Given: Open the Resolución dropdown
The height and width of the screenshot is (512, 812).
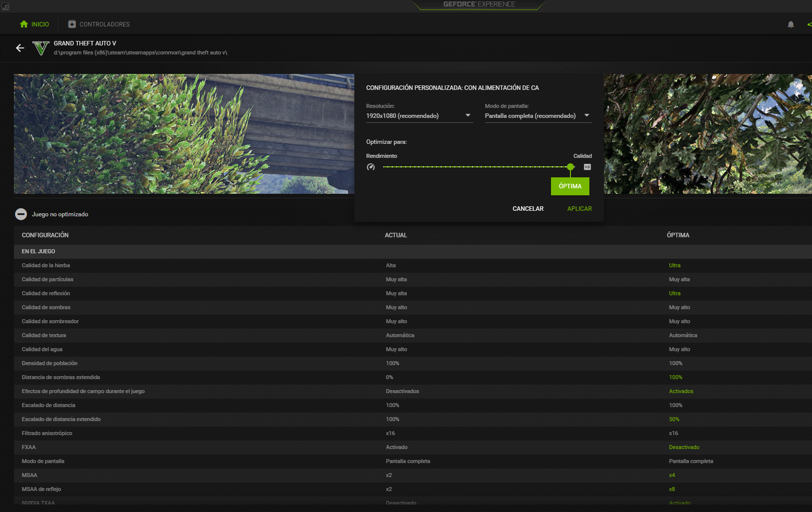Looking at the screenshot, I should click(x=419, y=116).
